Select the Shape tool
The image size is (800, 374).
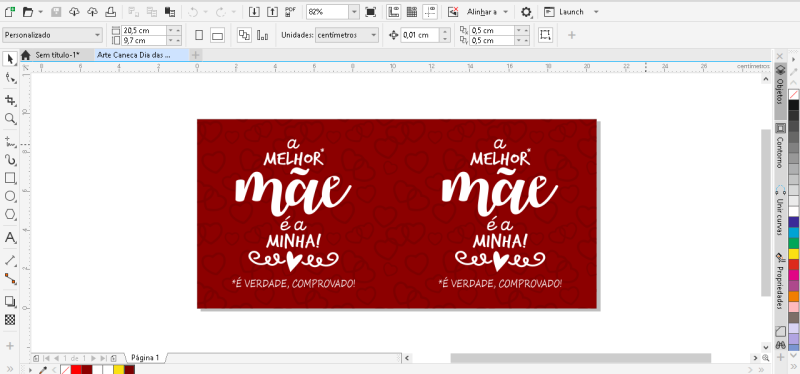pos(10,78)
